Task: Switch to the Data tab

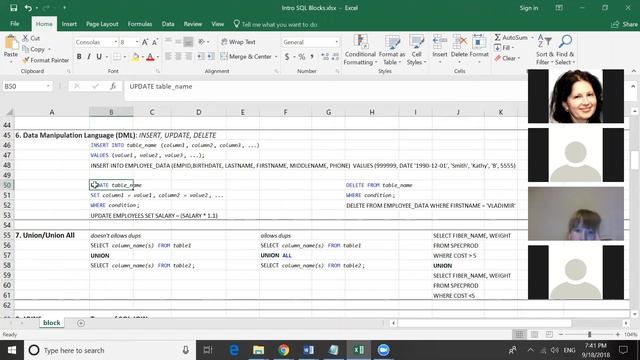Action: 168,24
